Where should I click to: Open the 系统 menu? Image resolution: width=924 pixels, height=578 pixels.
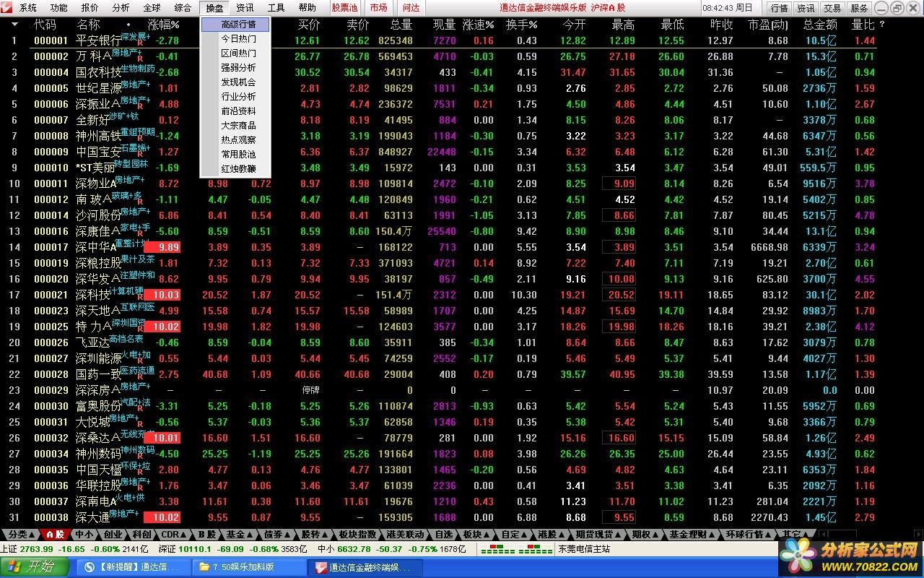[x=28, y=8]
